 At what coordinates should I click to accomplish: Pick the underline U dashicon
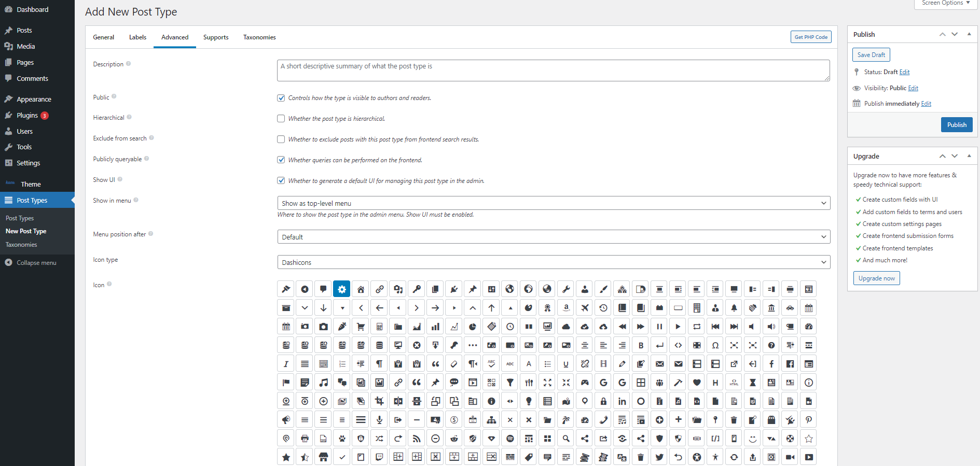(x=566, y=364)
